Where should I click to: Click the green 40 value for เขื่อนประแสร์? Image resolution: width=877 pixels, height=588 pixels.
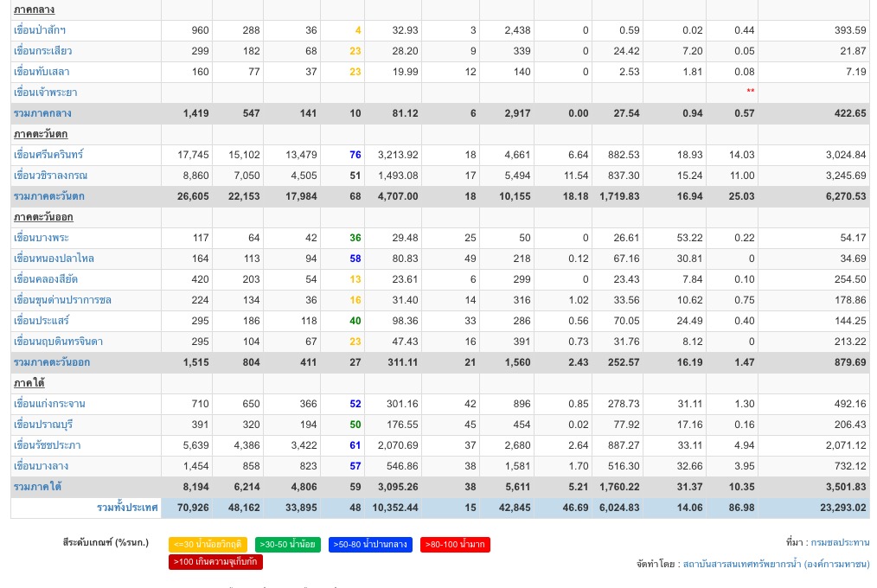[x=355, y=321]
